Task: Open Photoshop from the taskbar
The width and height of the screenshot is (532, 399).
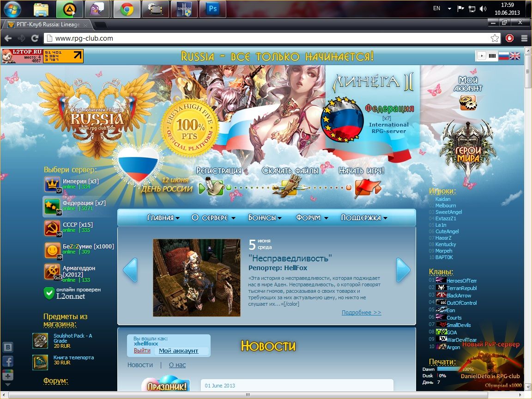Action: [x=213, y=9]
